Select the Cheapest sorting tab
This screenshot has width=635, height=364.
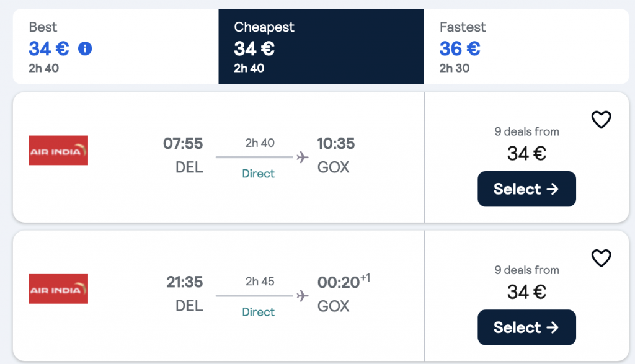[x=321, y=47]
